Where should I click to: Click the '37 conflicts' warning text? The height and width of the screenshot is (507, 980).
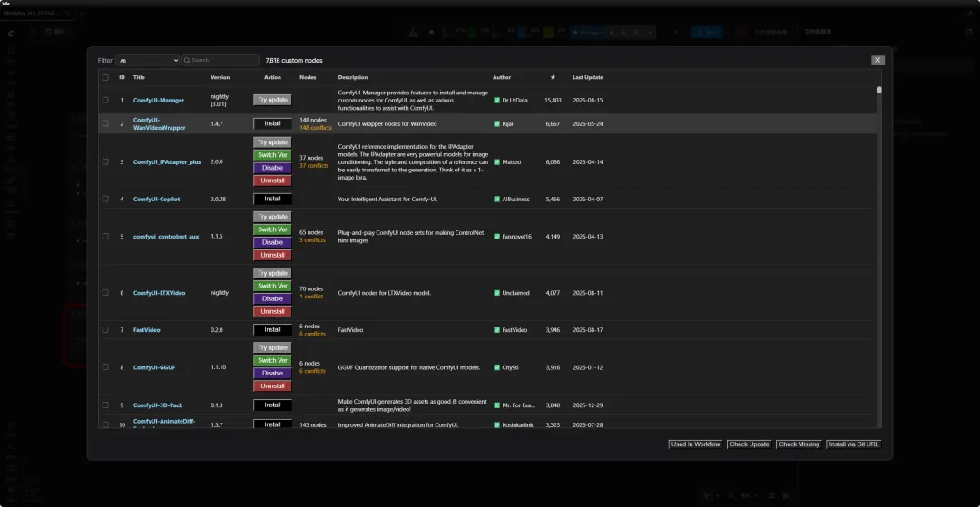pos(314,165)
